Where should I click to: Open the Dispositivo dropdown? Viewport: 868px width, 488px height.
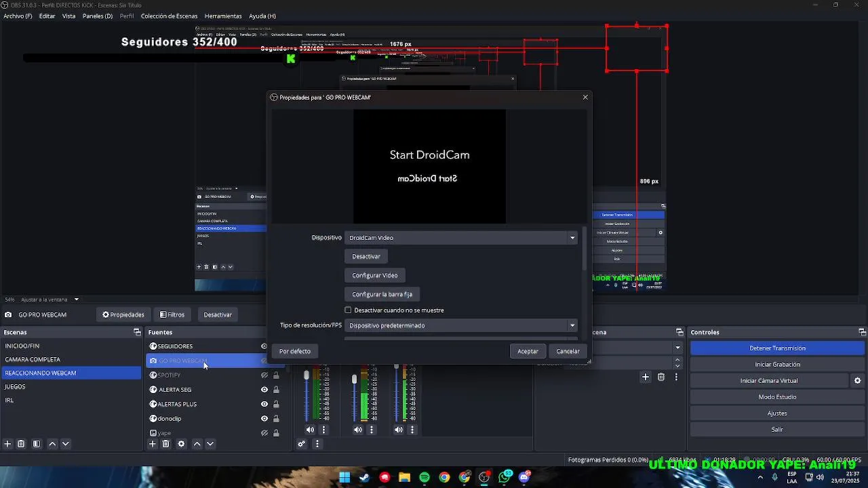point(461,238)
